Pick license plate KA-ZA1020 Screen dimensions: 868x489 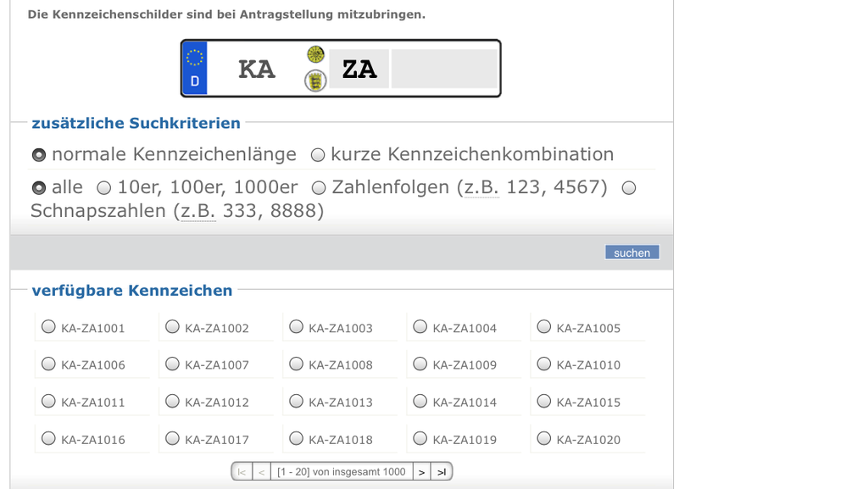click(544, 439)
